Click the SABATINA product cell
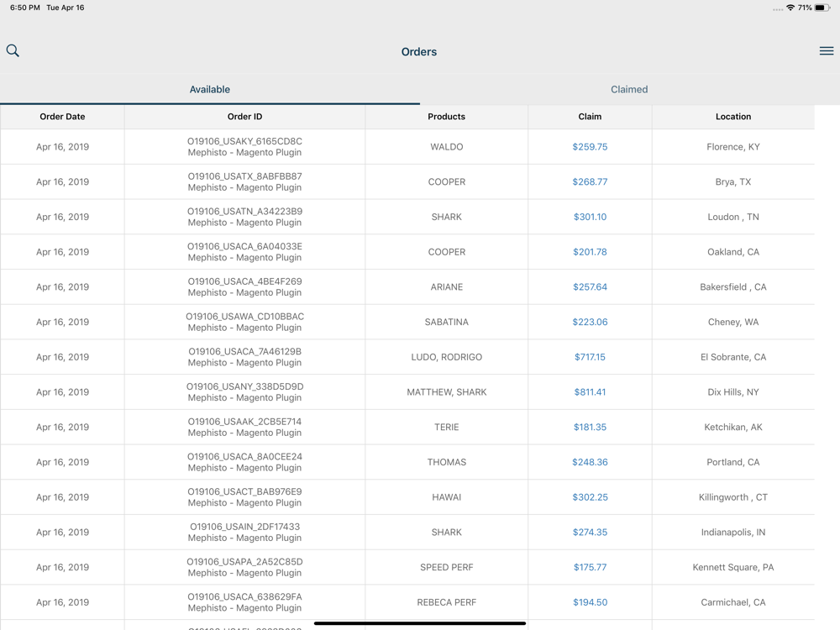This screenshot has width=840, height=630. (x=447, y=322)
